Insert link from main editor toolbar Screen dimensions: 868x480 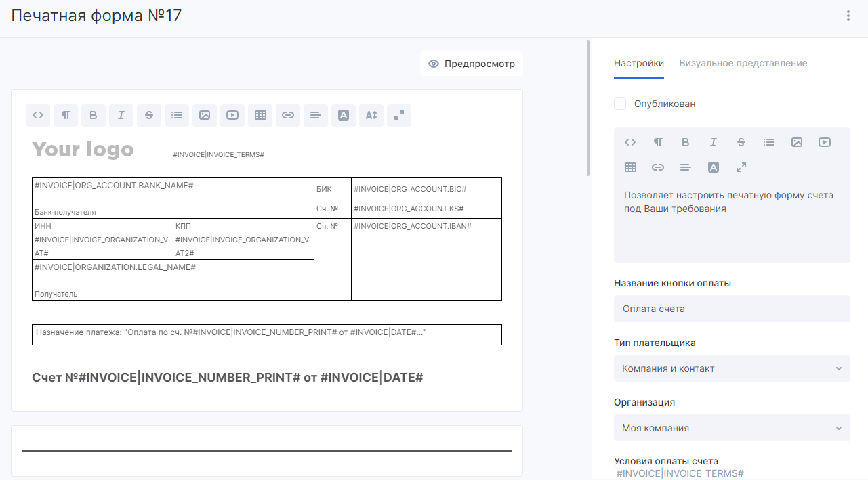coord(288,115)
